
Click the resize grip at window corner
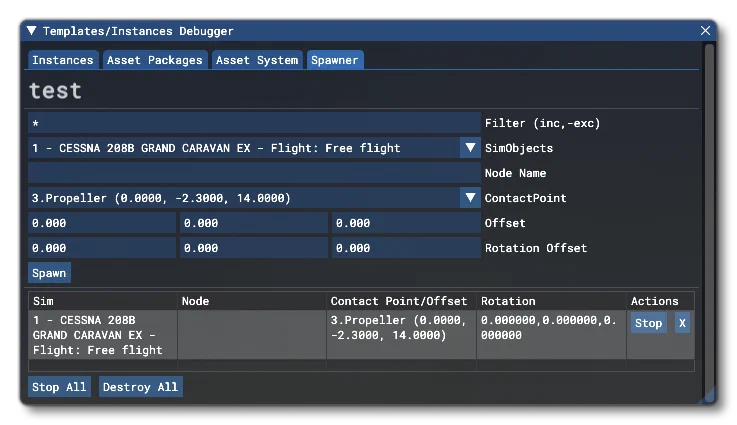[709, 396]
